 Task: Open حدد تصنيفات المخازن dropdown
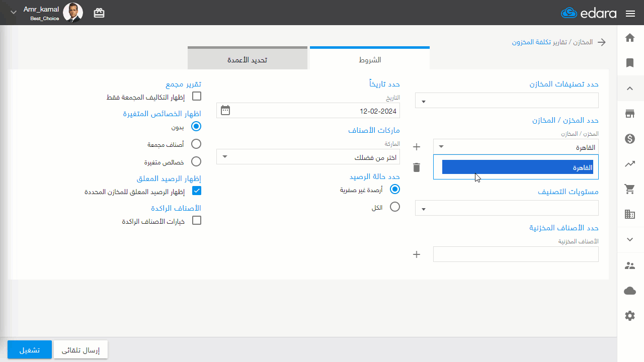(x=507, y=101)
